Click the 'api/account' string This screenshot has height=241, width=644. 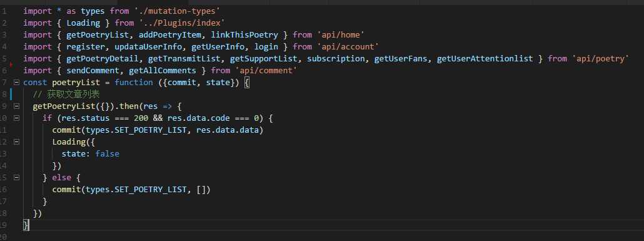348,47
